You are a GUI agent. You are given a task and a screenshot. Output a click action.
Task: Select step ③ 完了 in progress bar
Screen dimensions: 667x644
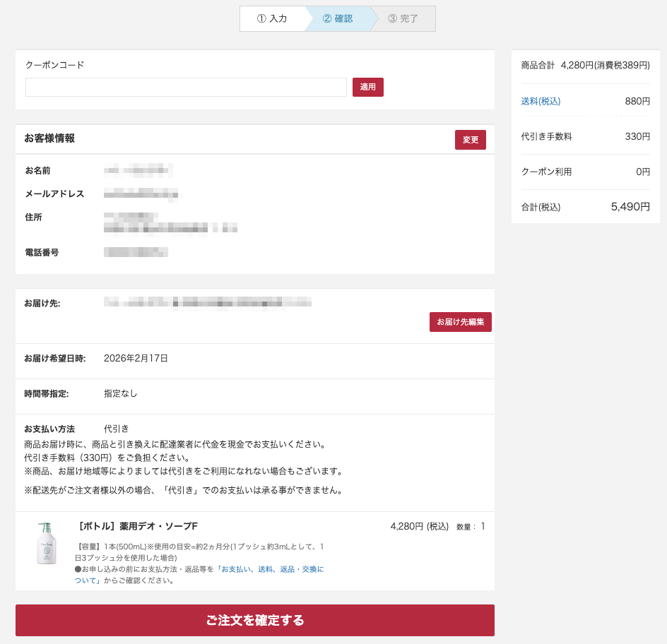tap(403, 18)
